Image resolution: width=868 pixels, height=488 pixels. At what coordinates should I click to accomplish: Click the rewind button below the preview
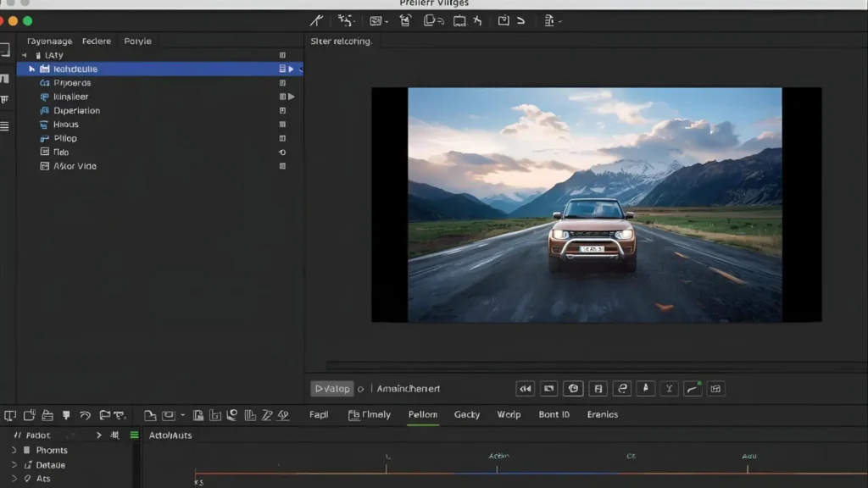(x=525, y=389)
